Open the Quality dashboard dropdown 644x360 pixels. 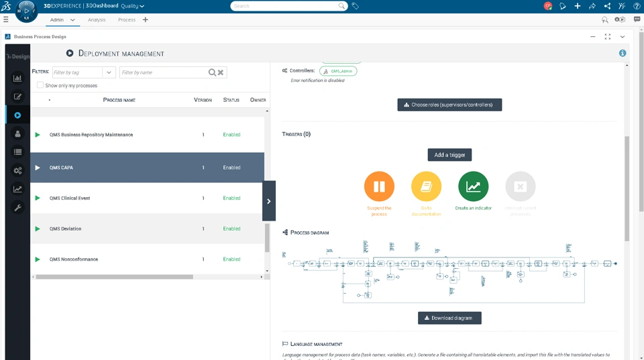(132, 6)
